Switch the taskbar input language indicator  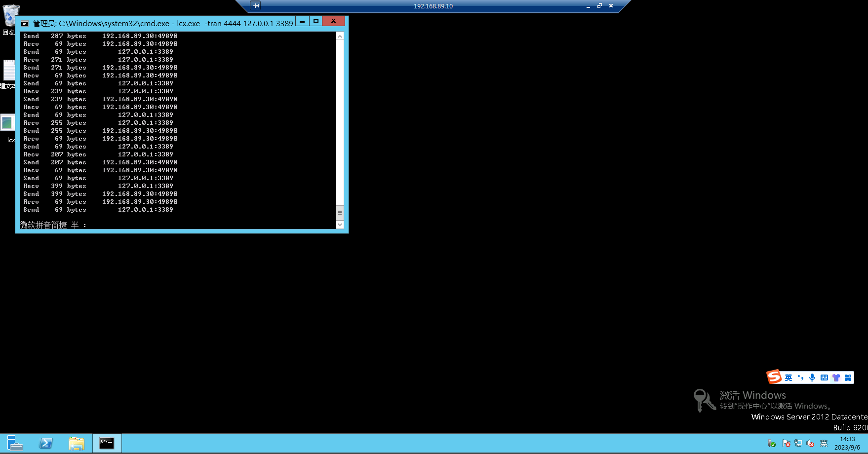824,443
